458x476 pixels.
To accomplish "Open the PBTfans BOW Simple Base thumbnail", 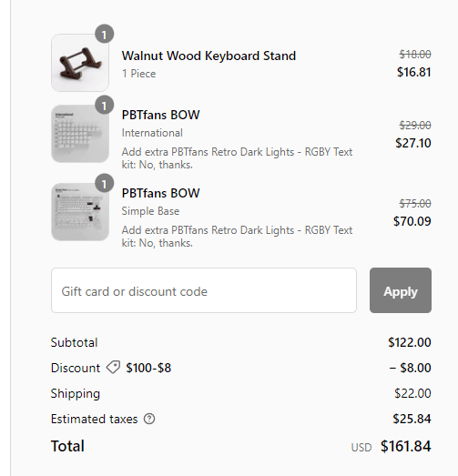I will (x=80, y=212).
